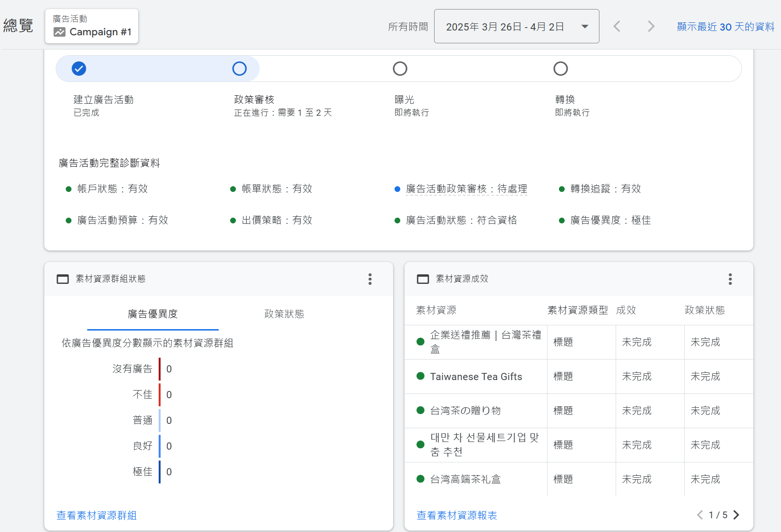The image size is (781, 532).
Task: Go to previous page of asset table
Action: 700,515
